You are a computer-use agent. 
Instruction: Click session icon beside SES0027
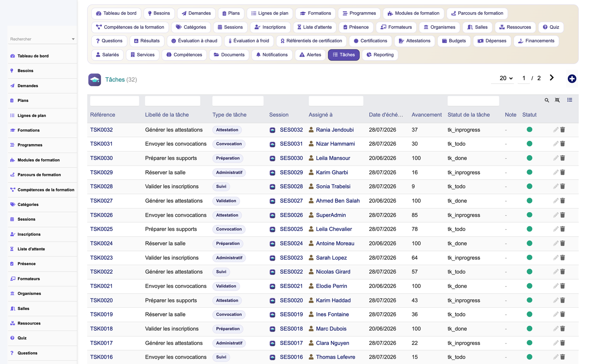point(272,201)
